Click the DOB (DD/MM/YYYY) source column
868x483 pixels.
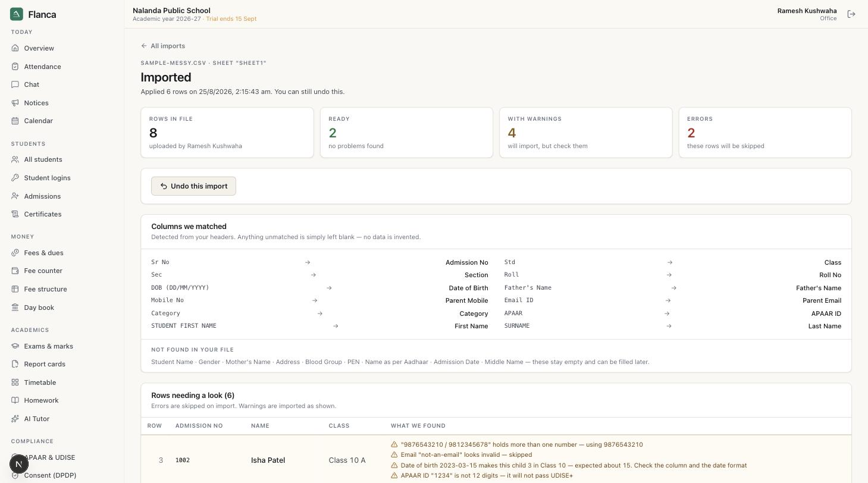click(180, 288)
